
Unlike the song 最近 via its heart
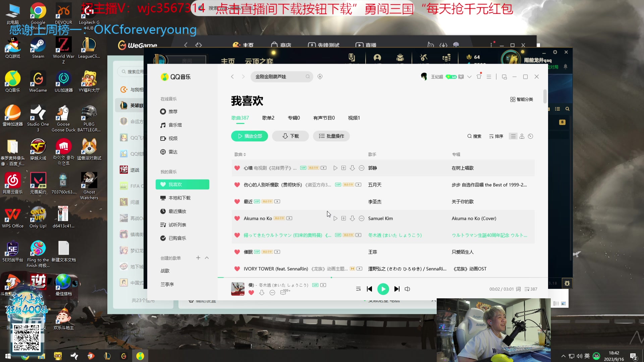[237, 201]
